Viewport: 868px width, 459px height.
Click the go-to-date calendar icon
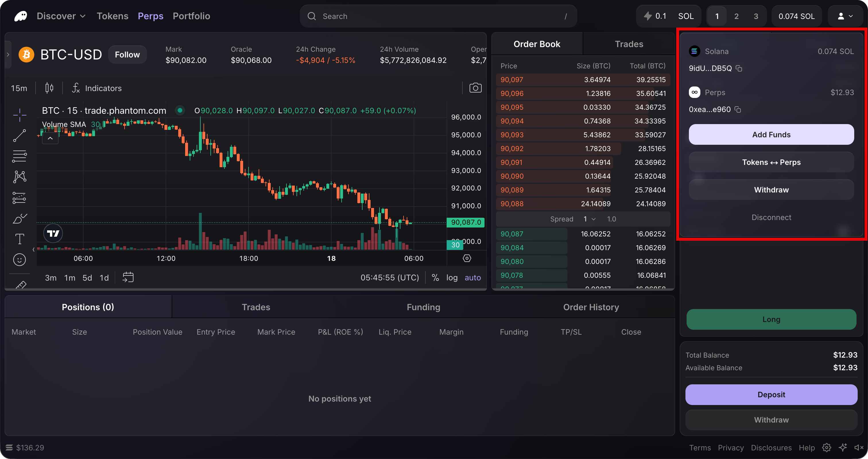[128, 277]
